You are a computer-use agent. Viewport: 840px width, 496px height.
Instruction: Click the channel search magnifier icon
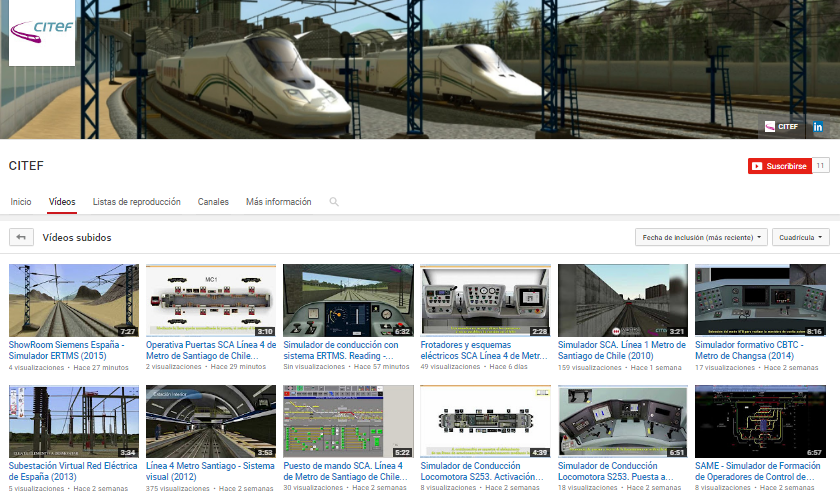coord(333,202)
